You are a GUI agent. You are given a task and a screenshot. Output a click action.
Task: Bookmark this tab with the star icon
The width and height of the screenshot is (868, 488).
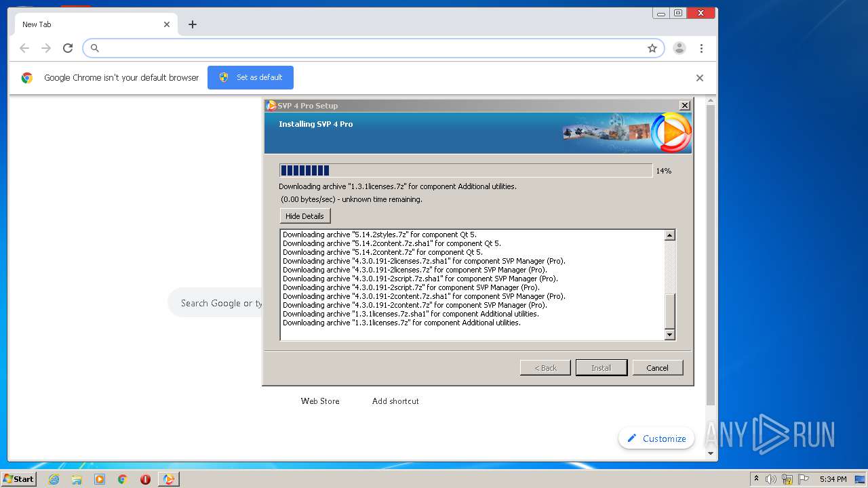(652, 48)
